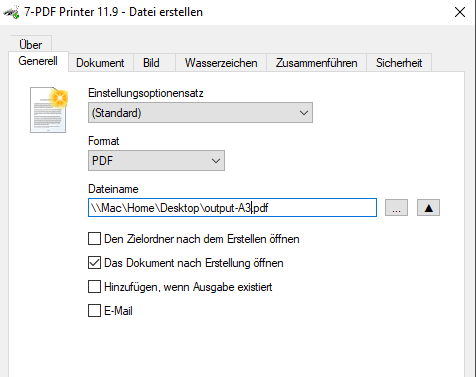Enable the E-Mail checkbox
The image size is (476, 377).
pyautogui.click(x=94, y=311)
